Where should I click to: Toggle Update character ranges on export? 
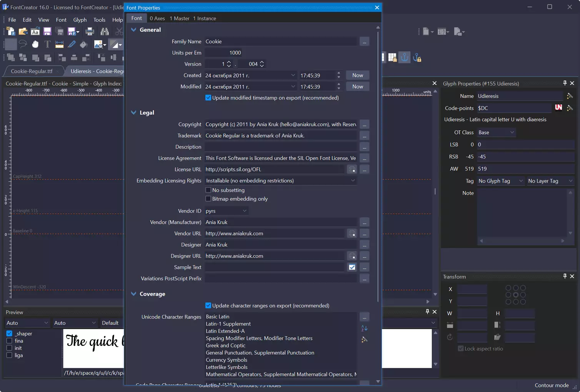click(208, 306)
